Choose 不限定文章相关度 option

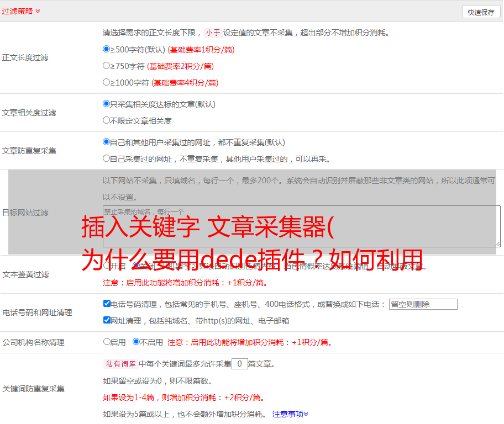coord(107,120)
